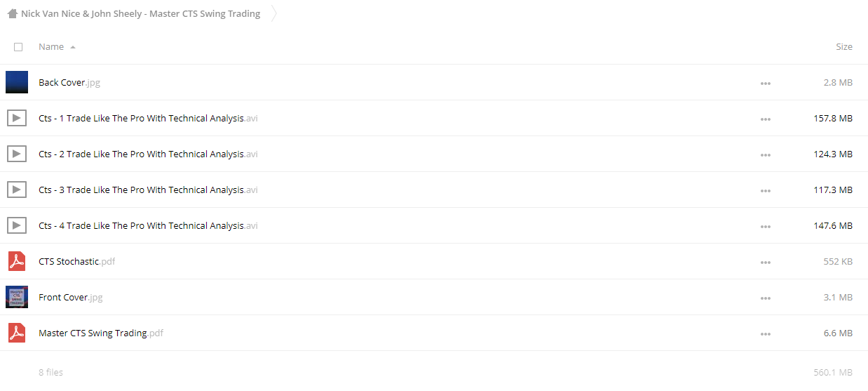Screen dimensions: 868x391
Task: Open more options for Back Cover.jpg
Action: [x=765, y=83]
